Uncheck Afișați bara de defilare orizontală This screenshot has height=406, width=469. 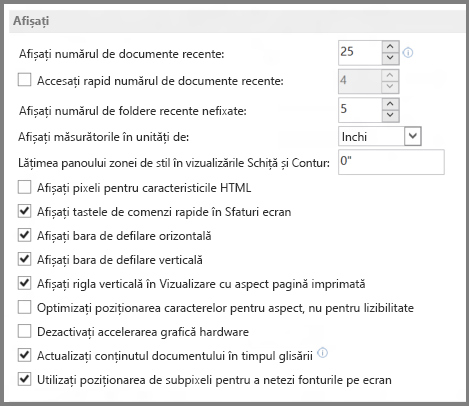[x=25, y=235]
